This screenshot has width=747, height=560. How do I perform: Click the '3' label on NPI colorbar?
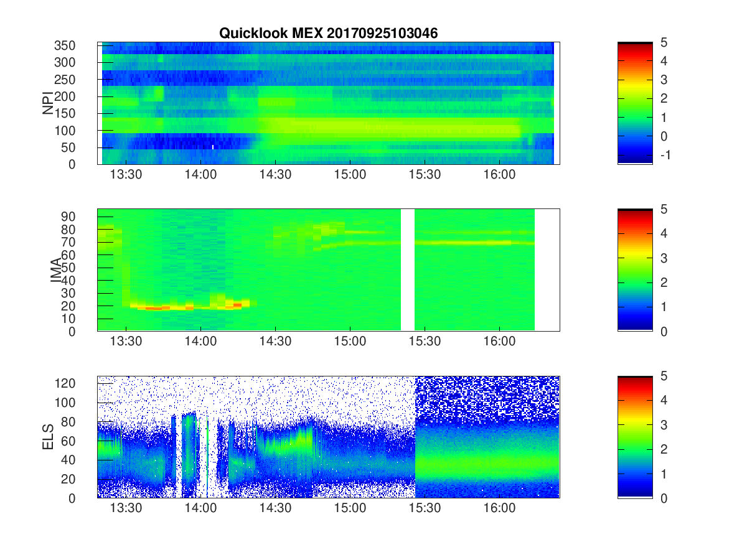pyautogui.click(x=664, y=80)
